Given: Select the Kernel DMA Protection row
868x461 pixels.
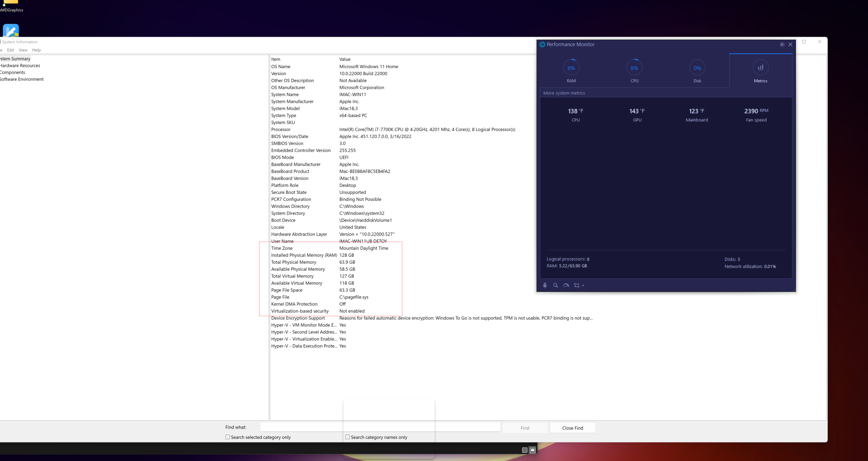Looking at the screenshot, I should point(309,304).
